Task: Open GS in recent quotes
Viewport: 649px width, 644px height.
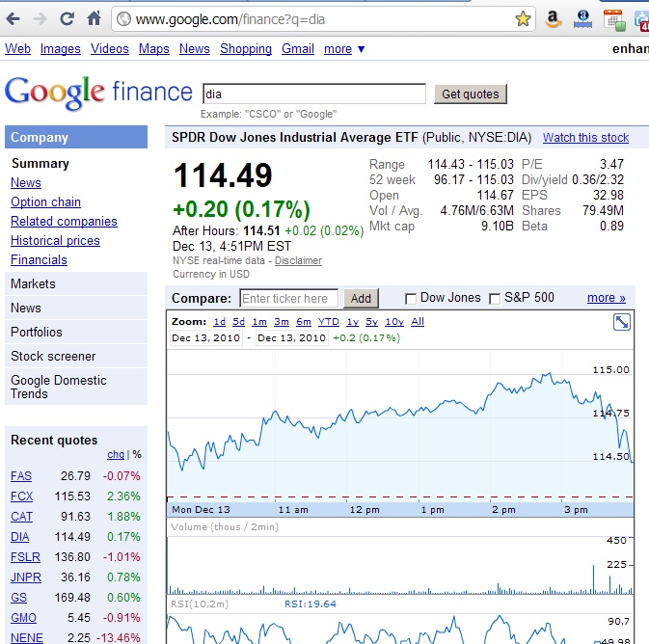Action: pos(18,598)
